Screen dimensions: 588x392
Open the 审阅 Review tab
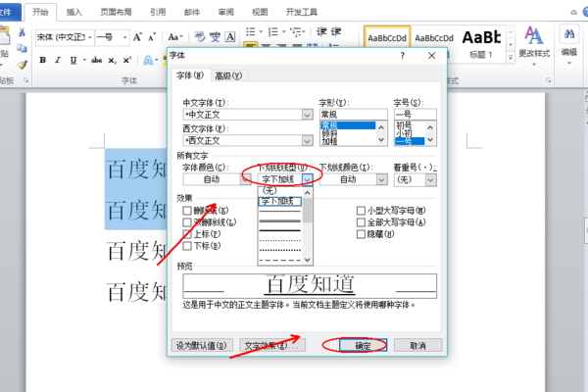pos(225,12)
